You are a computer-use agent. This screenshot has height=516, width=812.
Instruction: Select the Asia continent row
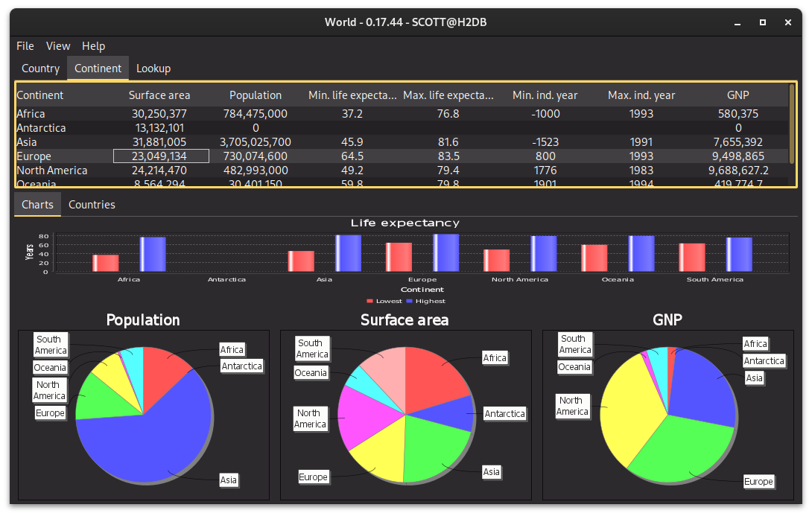pyautogui.click(x=27, y=142)
